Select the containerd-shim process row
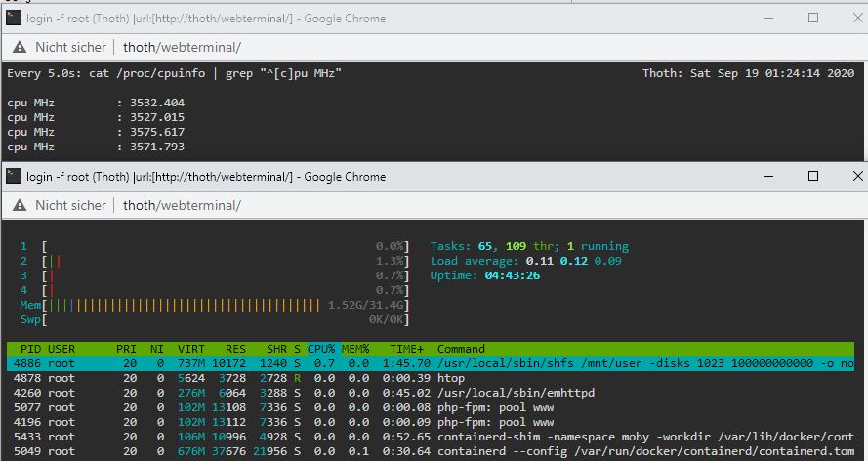 click(x=431, y=437)
